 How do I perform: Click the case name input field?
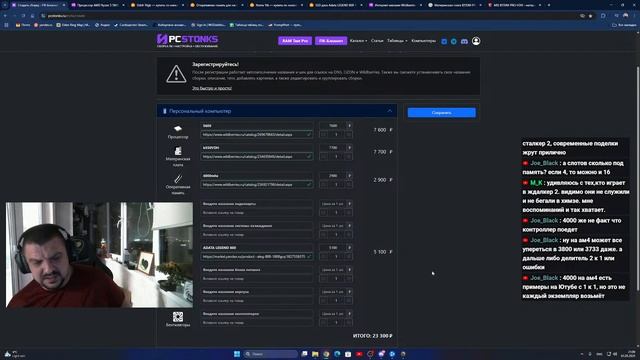(257, 292)
